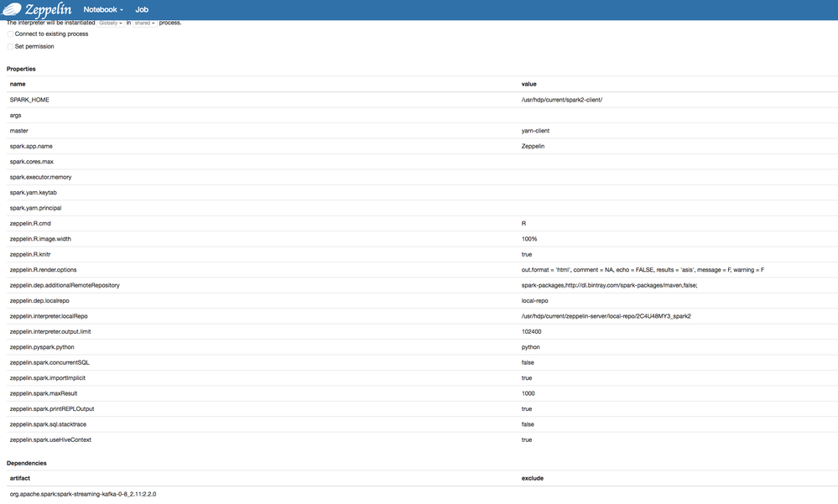This screenshot has width=838, height=504.
Task: Enable Connect to existing process
Action: (x=9, y=34)
